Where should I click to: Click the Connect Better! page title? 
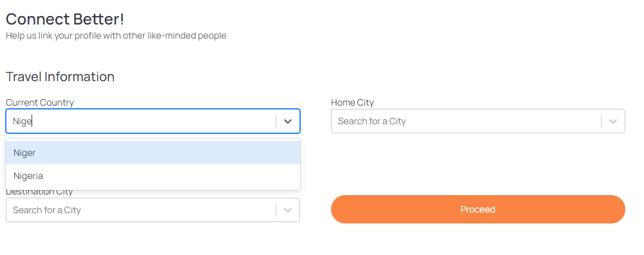click(65, 19)
